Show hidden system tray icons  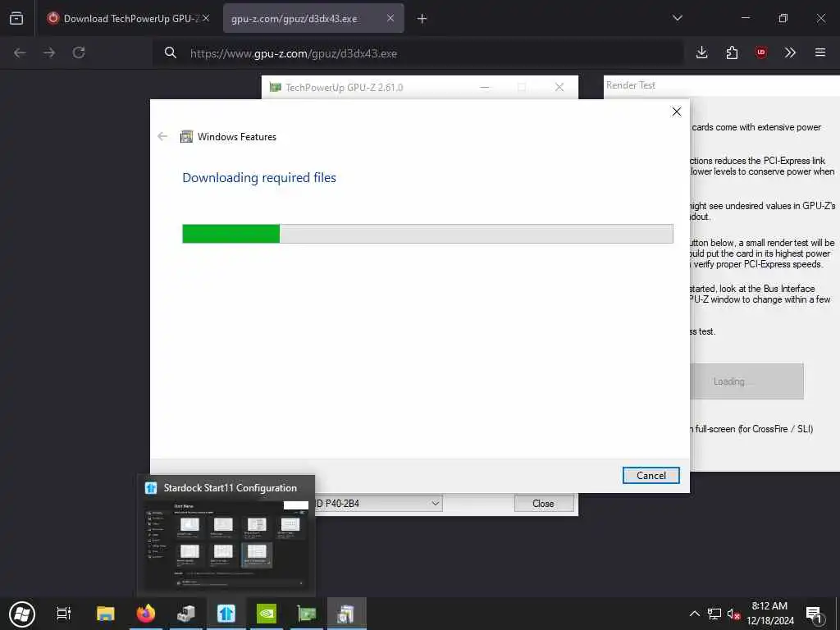tap(694, 614)
